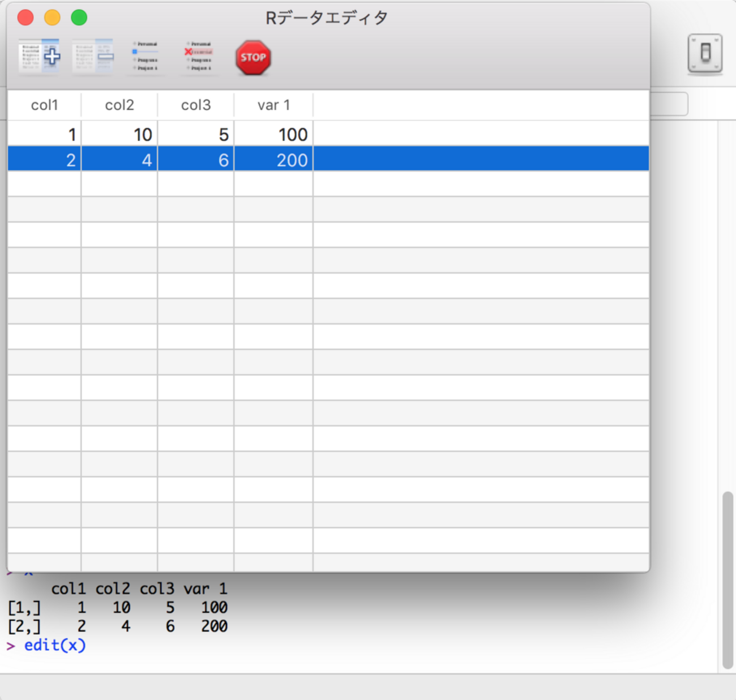
Task: Click the add row toolbar icon
Action: tap(146, 57)
